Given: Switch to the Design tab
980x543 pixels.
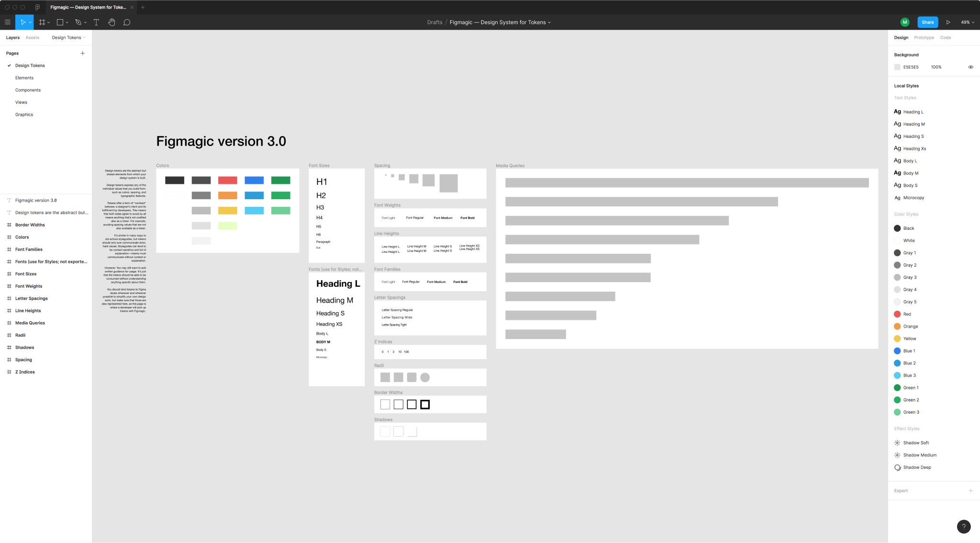Looking at the screenshot, I should pos(901,37).
